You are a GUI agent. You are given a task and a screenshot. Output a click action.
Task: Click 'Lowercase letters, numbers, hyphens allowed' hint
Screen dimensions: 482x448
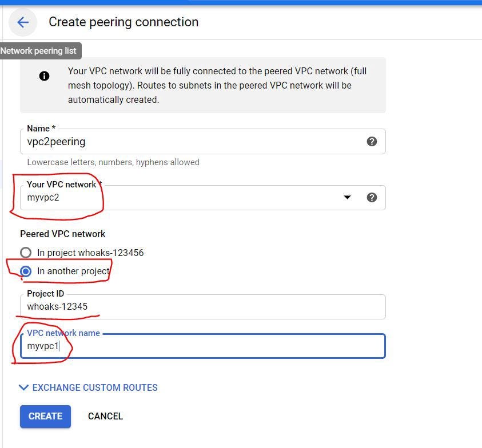coord(113,162)
